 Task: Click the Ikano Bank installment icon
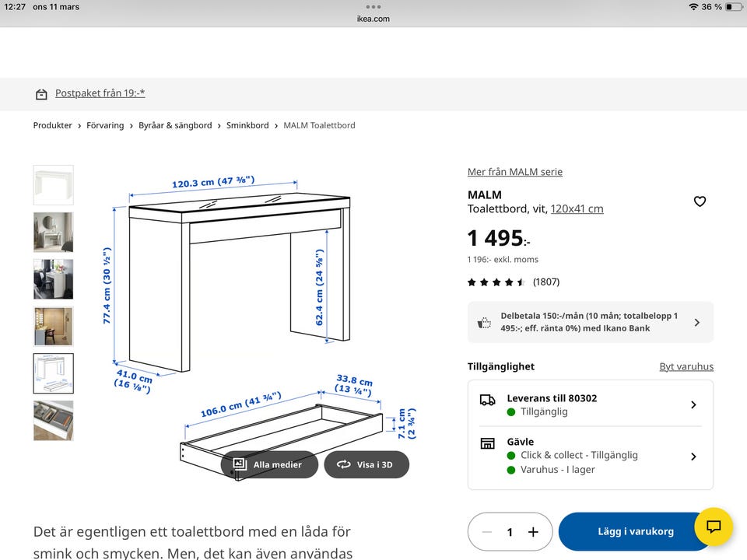pos(484,322)
